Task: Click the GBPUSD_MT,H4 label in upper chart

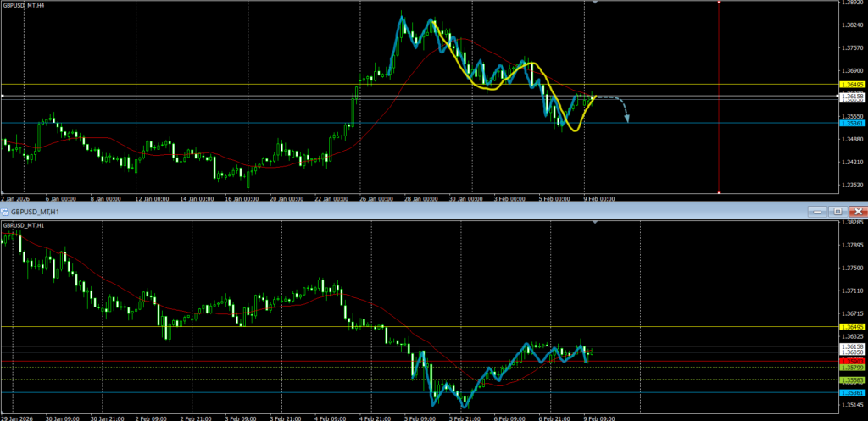Action: pos(25,6)
